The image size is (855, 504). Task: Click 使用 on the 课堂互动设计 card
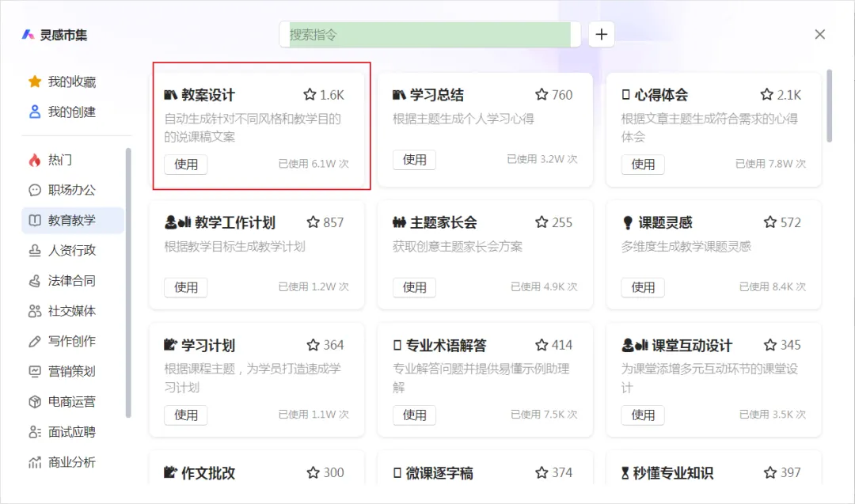(643, 415)
